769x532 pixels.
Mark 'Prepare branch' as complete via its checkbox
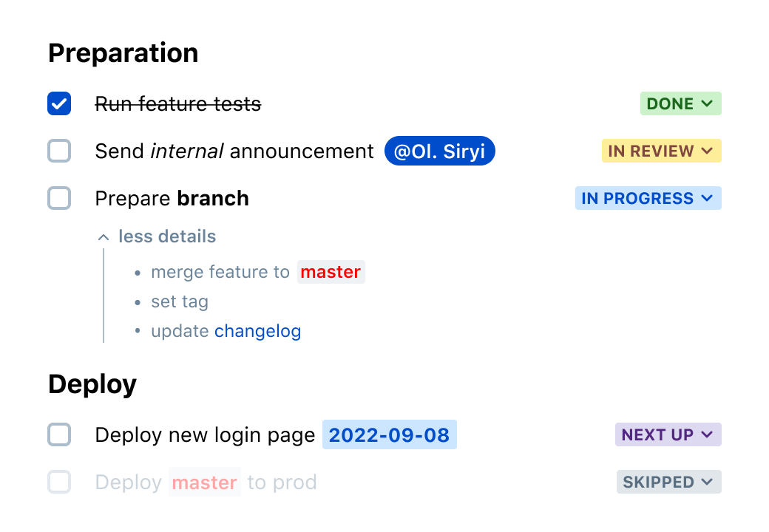pos(58,198)
